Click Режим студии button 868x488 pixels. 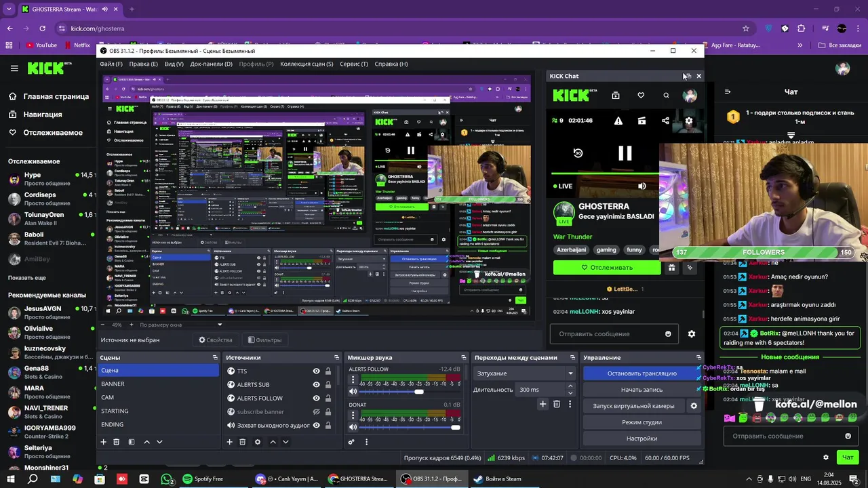click(x=642, y=422)
